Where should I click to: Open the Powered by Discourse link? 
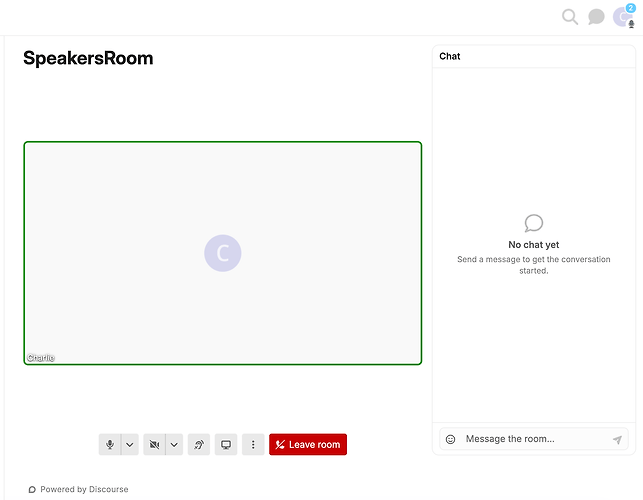click(x=78, y=489)
